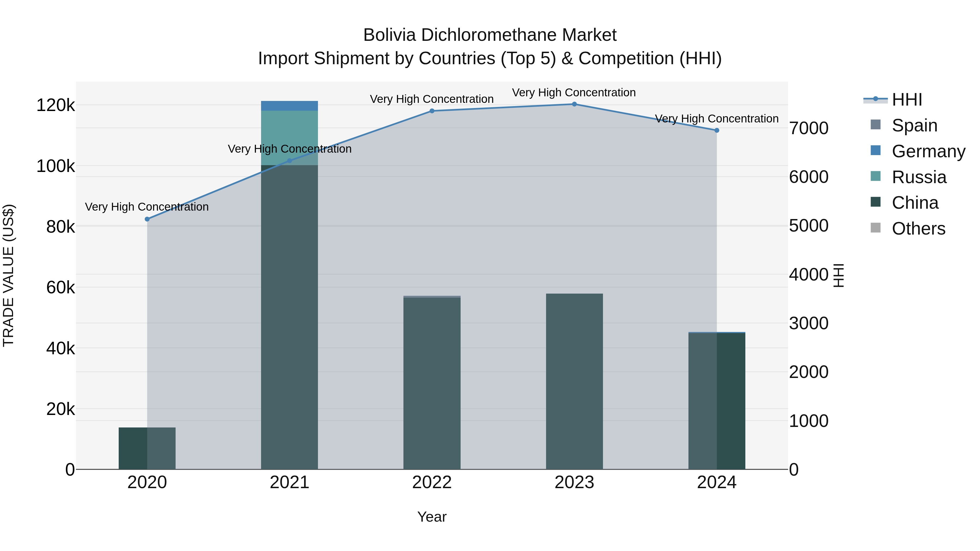Click the 2021 x-axis label
The image size is (980, 551).
(290, 482)
